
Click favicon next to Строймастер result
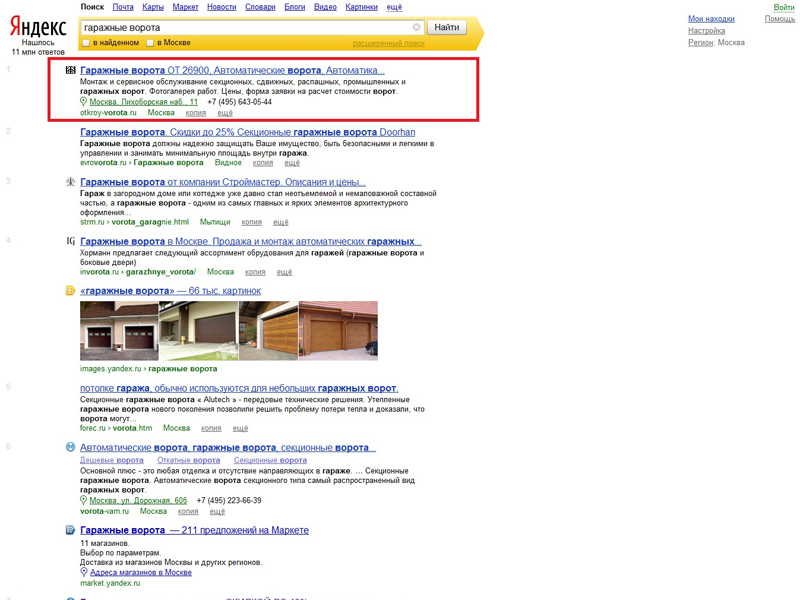coord(70,182)
